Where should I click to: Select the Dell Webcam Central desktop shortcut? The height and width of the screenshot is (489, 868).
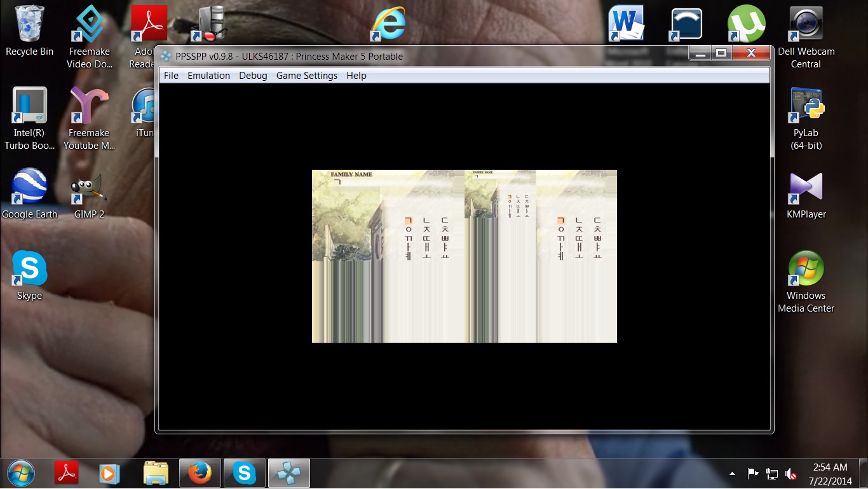tap(806, 25)
